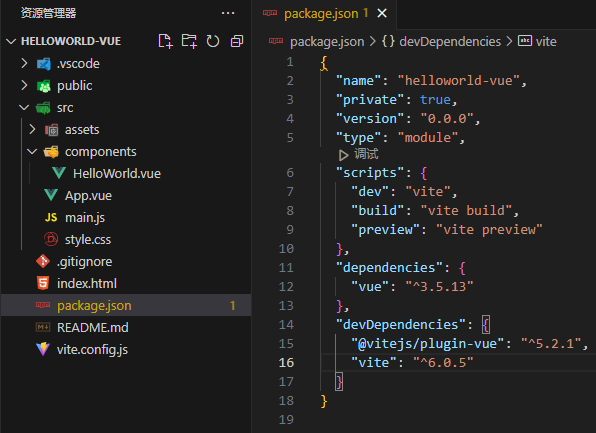This screenshot has height=433, width=596.
Task: Open App.vue in the editor
Action: click(88, 195)
